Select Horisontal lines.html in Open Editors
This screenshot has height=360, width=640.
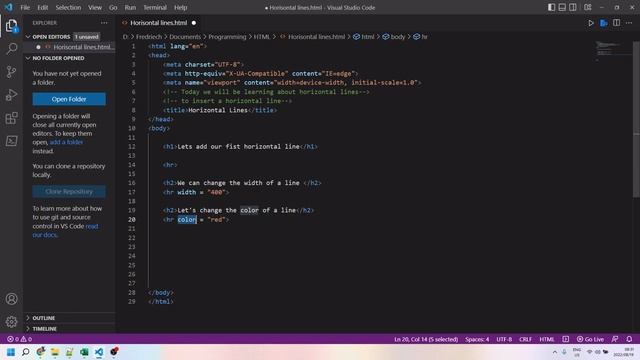pyautogui.click(x=69, y=47)
